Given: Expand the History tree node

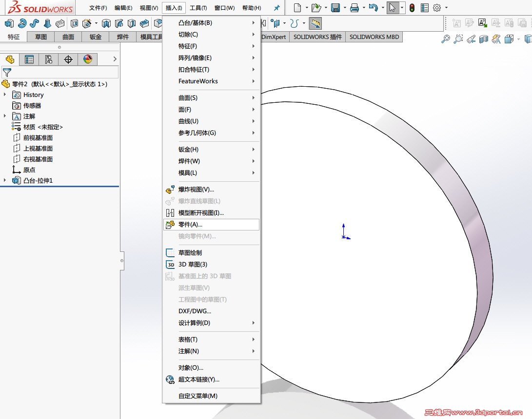Looking at the screenshot, I should (x=5, y=94).
